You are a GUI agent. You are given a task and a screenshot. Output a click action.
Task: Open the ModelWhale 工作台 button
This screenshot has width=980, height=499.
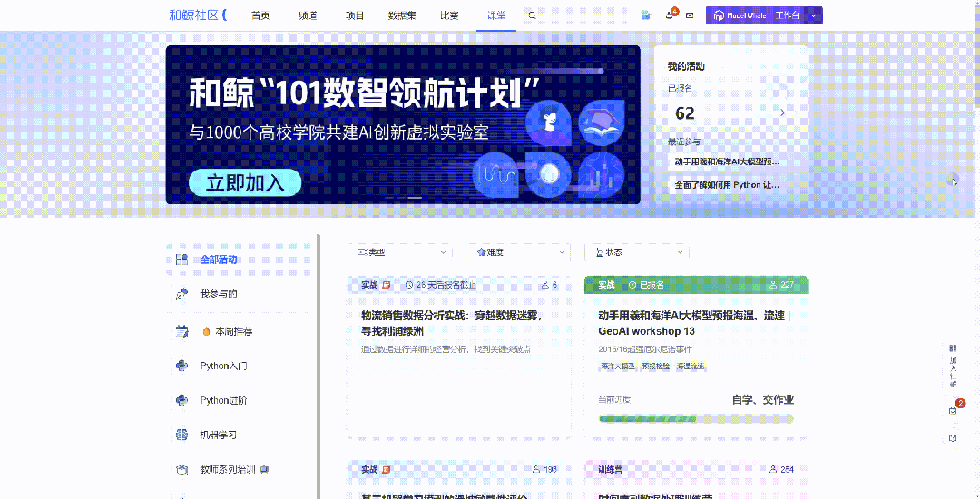(756, 15)
